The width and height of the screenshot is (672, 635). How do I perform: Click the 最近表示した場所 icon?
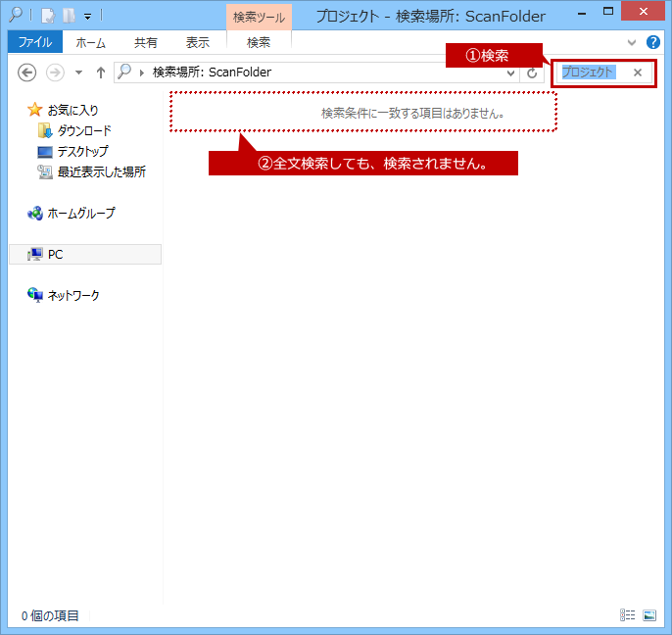(x=45, y=171)
